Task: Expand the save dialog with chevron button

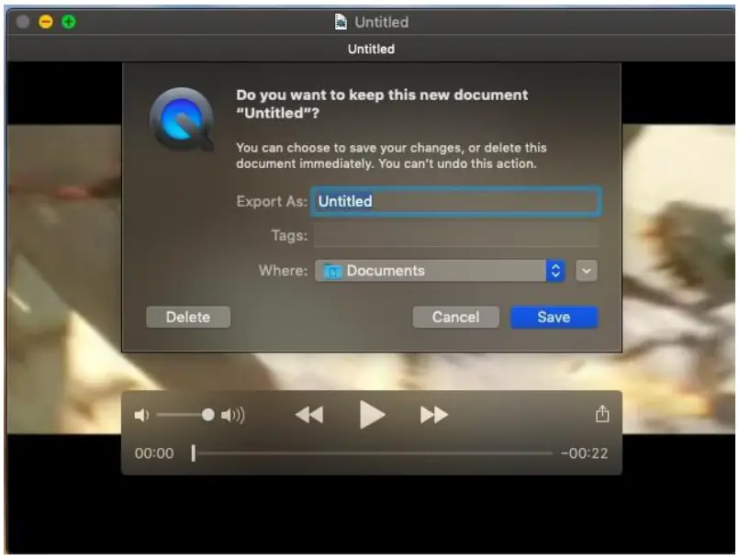Action: point(587,271)
